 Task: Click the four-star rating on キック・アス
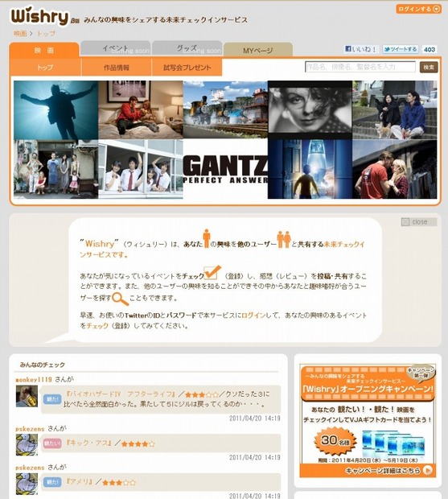point(138,443)
